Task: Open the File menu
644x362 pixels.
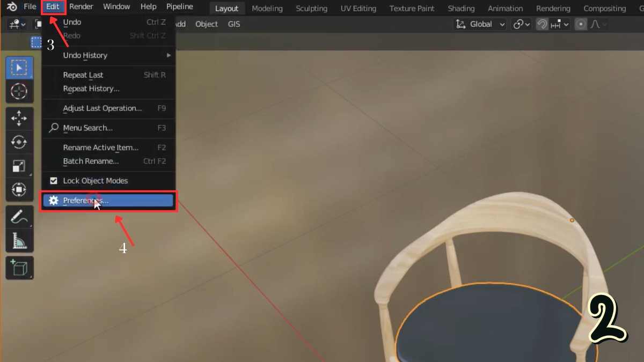Action: click(x=30, y=7)
